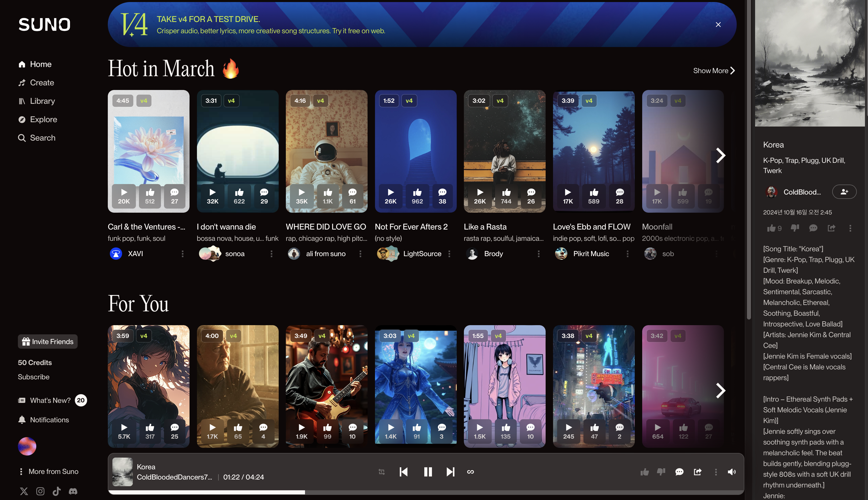The image size is (868, 500).
Task: Go to the previous track
Action: [x=404, y=472]
